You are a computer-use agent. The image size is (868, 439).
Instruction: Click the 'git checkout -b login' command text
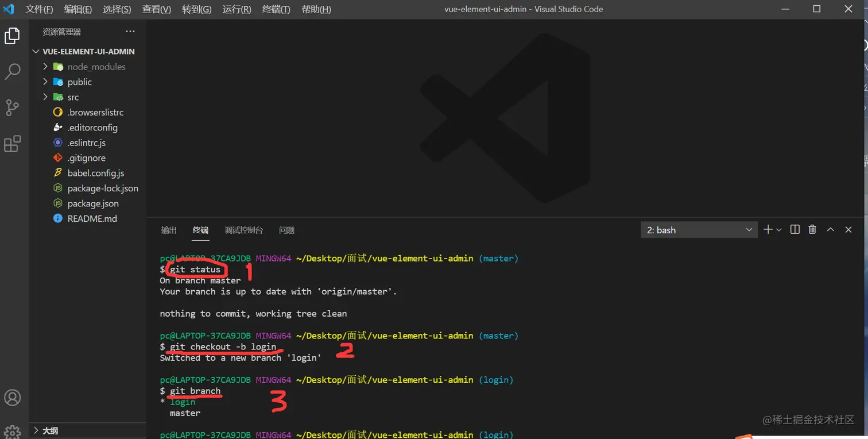point(223,346)
